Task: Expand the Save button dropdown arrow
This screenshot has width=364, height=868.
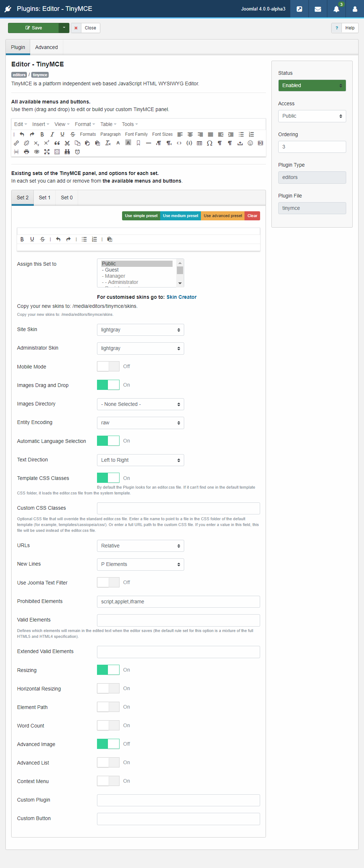Action: pyautogui.click(x=64, y=28)
